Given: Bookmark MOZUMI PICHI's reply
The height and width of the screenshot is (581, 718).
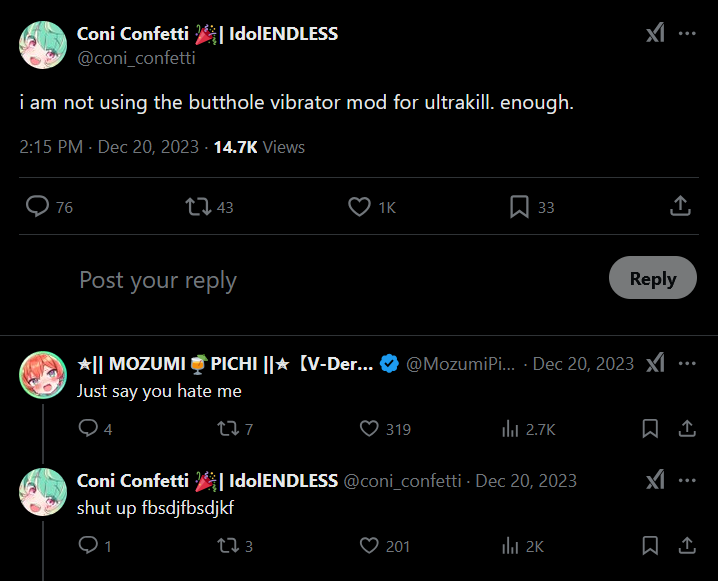Looking at the screenshot, I should (650, 429).
